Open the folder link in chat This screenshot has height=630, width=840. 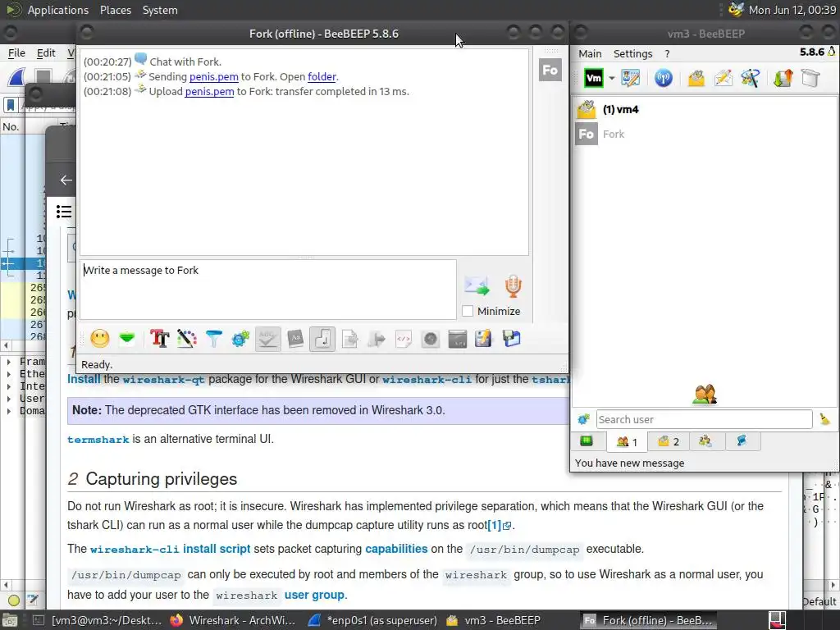322,76
